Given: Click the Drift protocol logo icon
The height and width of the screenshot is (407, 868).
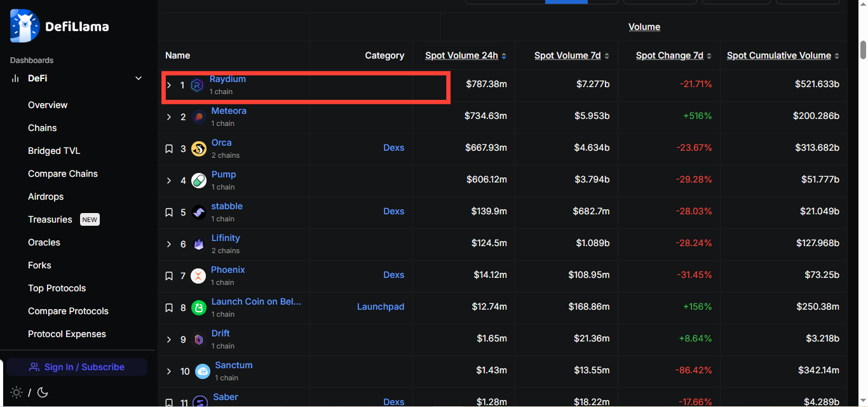Looking at the screenshot, I should point(198,340).
